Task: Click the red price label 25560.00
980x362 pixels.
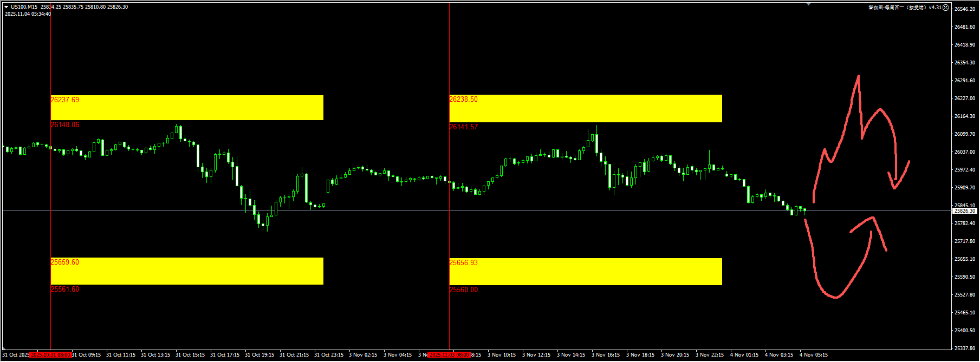Action: coord(464,290)
